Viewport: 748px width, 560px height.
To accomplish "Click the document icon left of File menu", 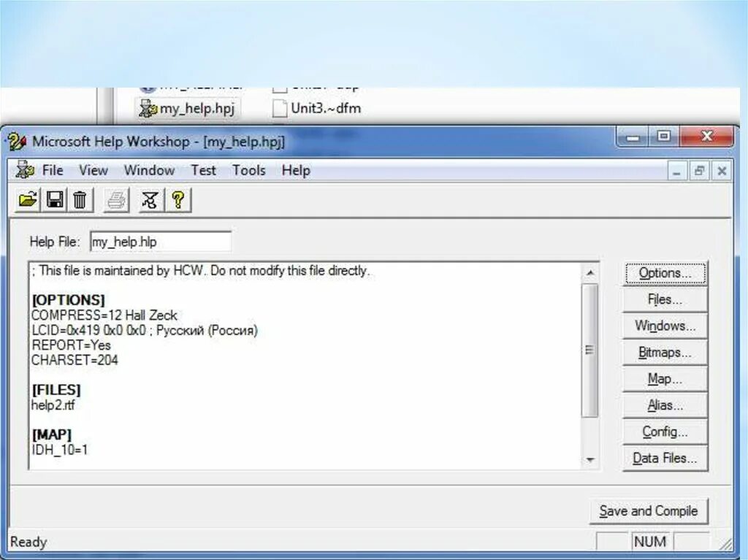I will click(x=24, y=170).
